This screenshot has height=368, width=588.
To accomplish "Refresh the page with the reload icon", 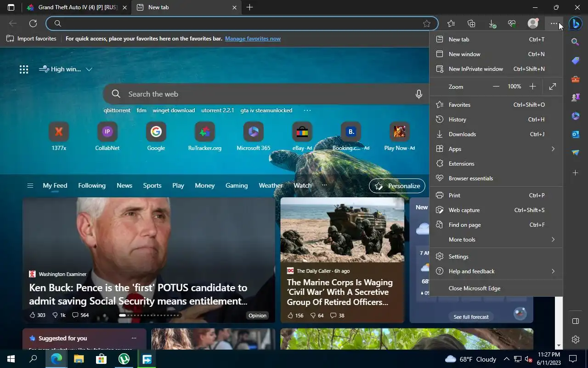I will tap(33, 23).
